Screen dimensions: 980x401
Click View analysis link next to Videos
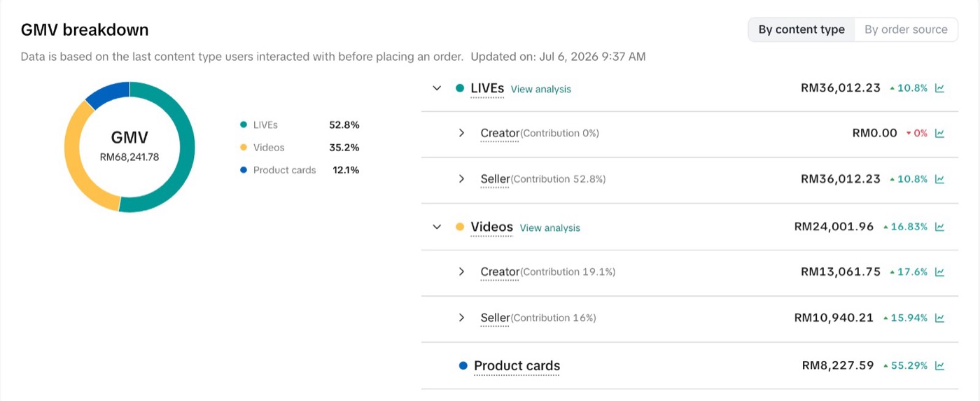click(x=550, y=227)
